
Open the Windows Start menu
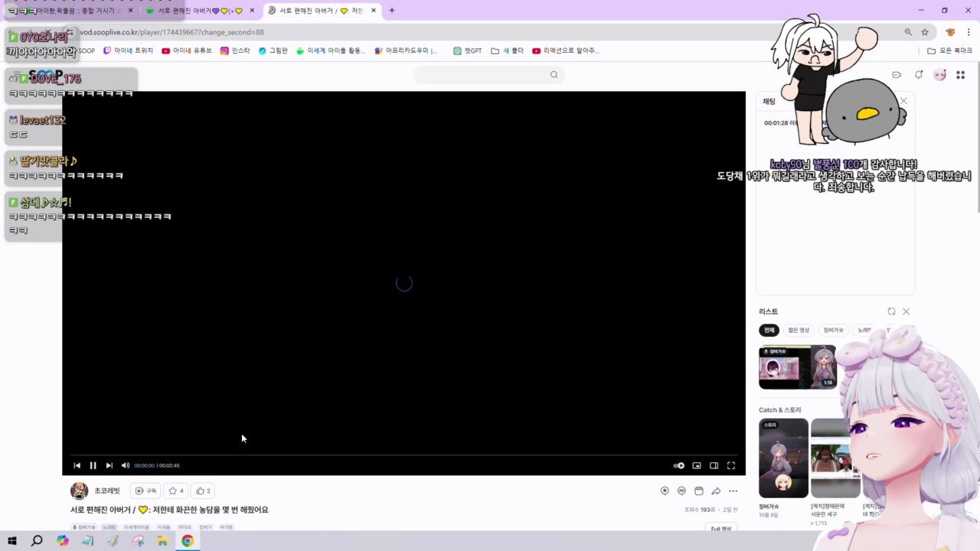click(12, 540)
